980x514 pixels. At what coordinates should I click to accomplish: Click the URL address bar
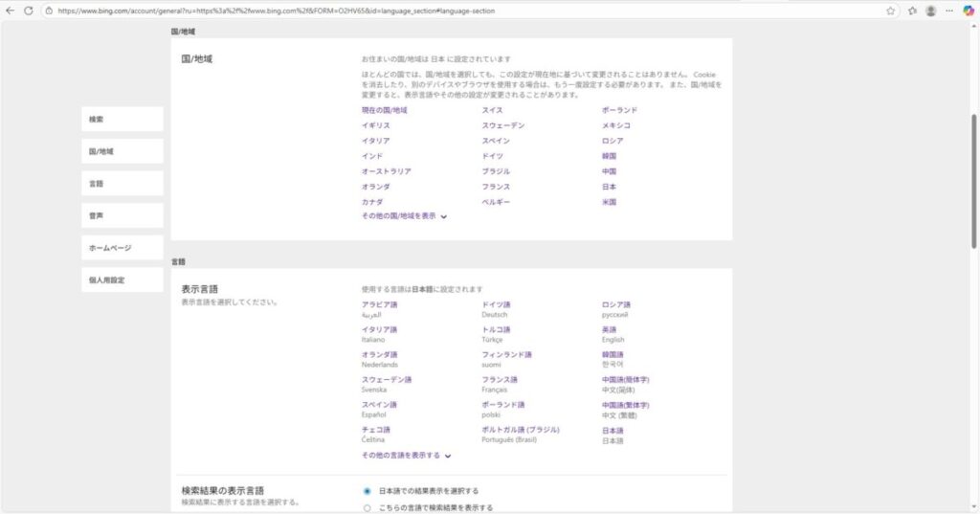tap(459, 11)
